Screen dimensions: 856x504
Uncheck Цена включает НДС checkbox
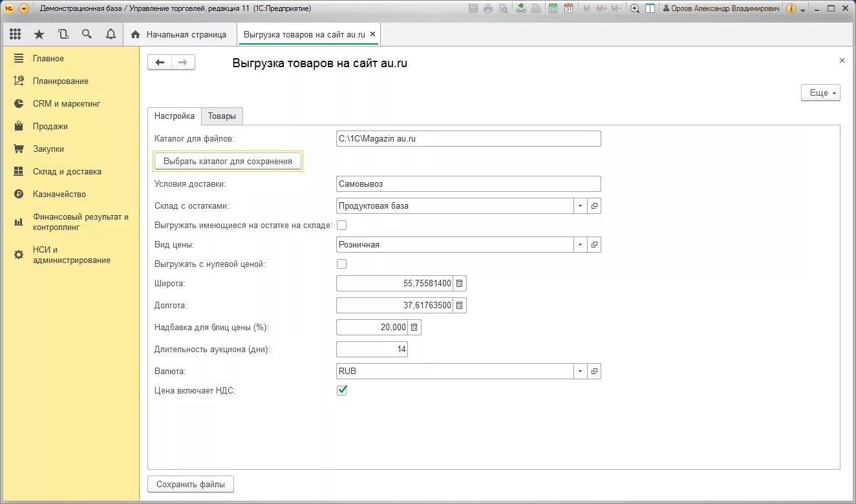pos(342,390)
